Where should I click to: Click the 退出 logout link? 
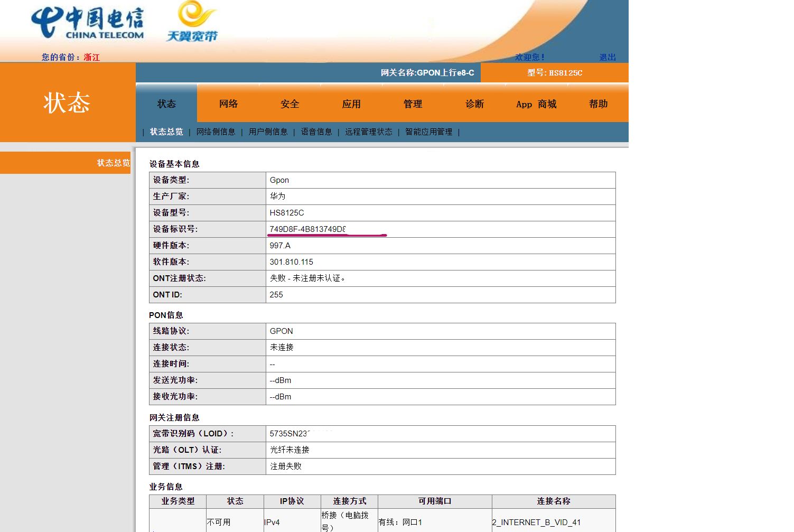[x=608, y=57]
